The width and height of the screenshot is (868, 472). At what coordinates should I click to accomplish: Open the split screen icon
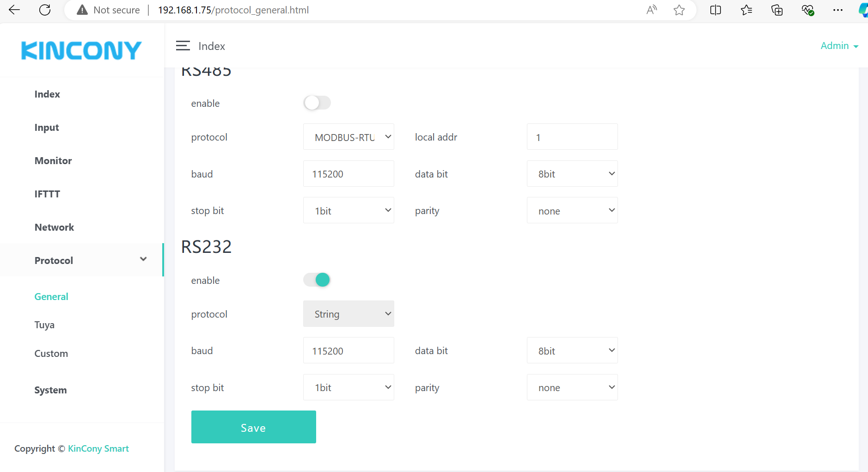click(x=715, y=10)
